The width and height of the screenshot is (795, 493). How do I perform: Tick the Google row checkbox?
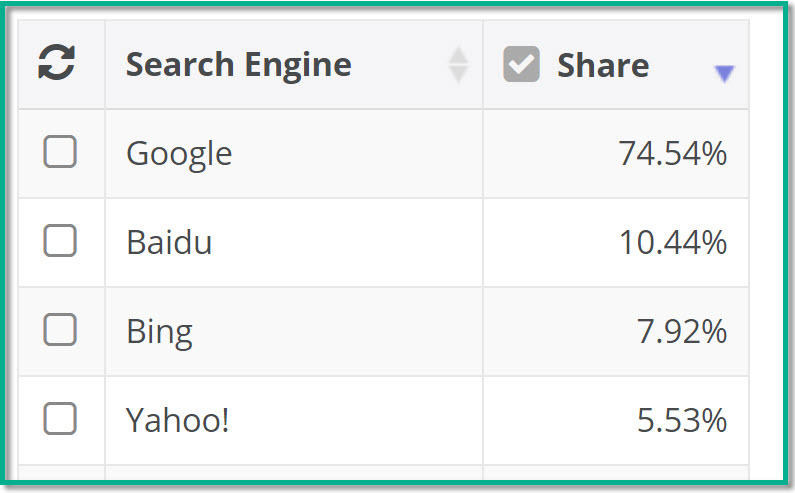[60, 151]
